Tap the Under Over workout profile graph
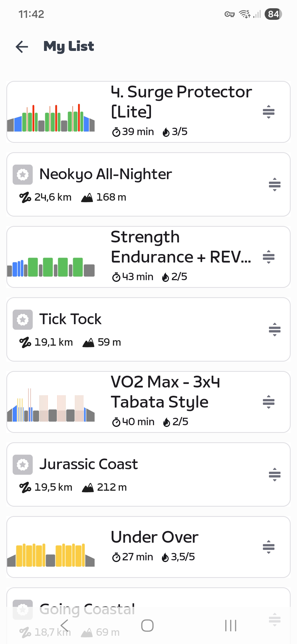This screenshot has height=644, width=297. 51,555
